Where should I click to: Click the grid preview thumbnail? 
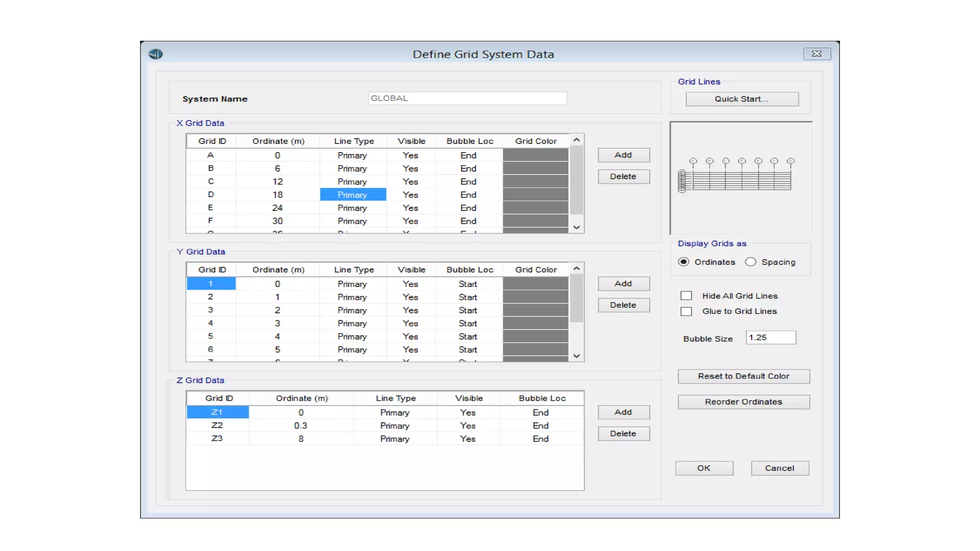pos(741,178)
